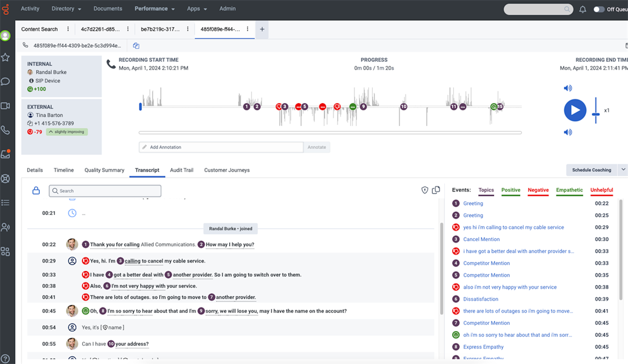The width and height of the screenshot is (628, 364).
Task: Toggle the Topics events filter
Action: point(486,190)
